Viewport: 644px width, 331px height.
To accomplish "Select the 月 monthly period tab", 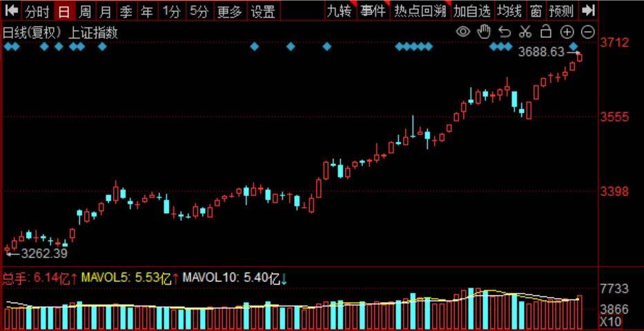I will [x=106, y=12].
